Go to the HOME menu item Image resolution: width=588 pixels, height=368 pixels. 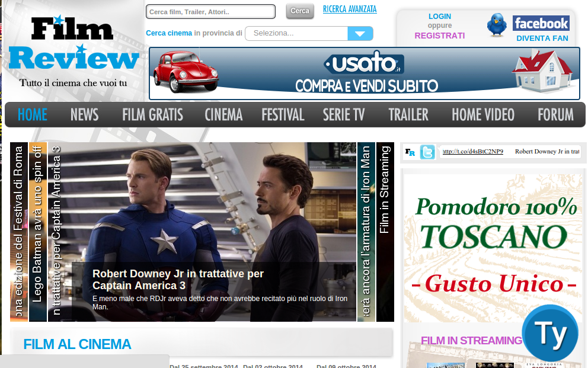tap(33, 115)
